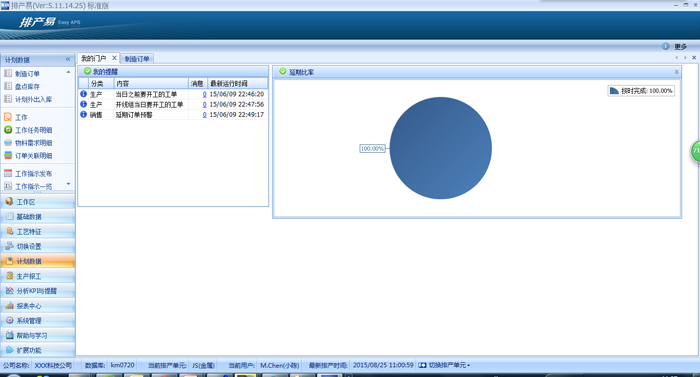The height and width of the screenshot is (377, 700).
Task: Open the 工作任务明细 sidebar item
Action: (33, 130)
